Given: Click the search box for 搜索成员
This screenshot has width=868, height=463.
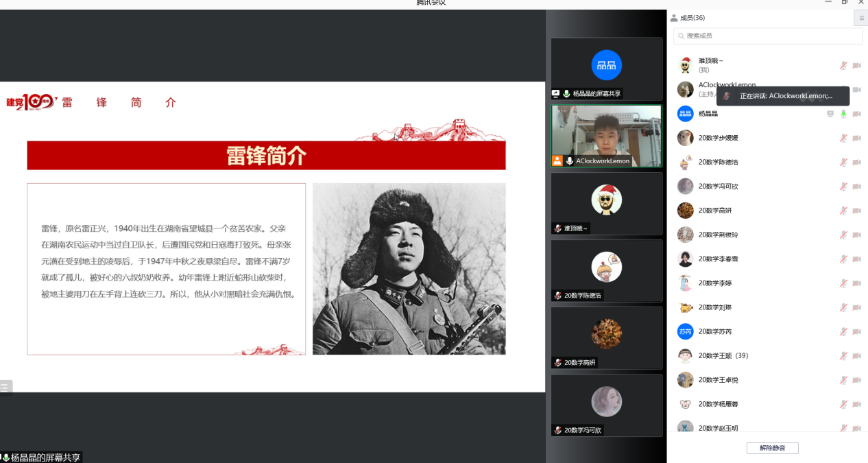Looking at the screenshot, I should pos(767,36).
